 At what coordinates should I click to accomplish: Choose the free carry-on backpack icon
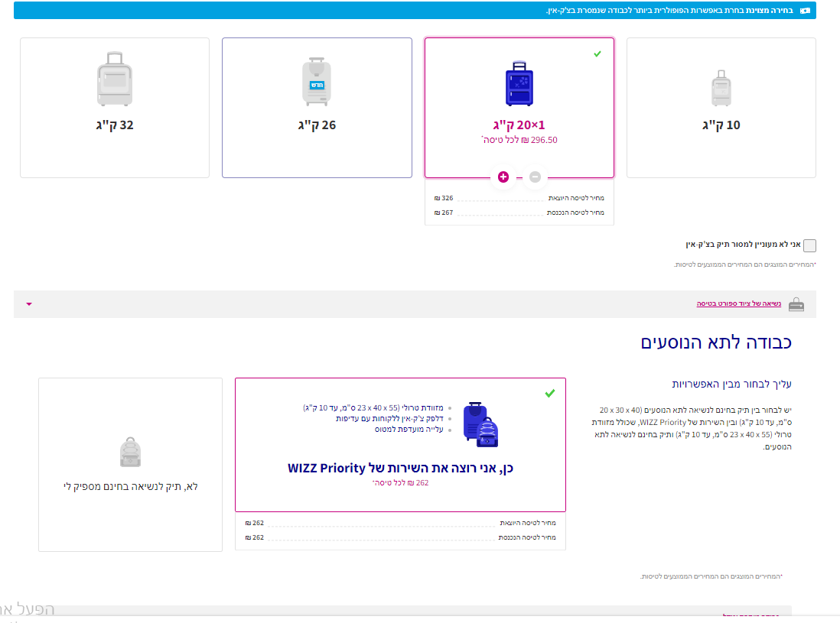point(130,453)
